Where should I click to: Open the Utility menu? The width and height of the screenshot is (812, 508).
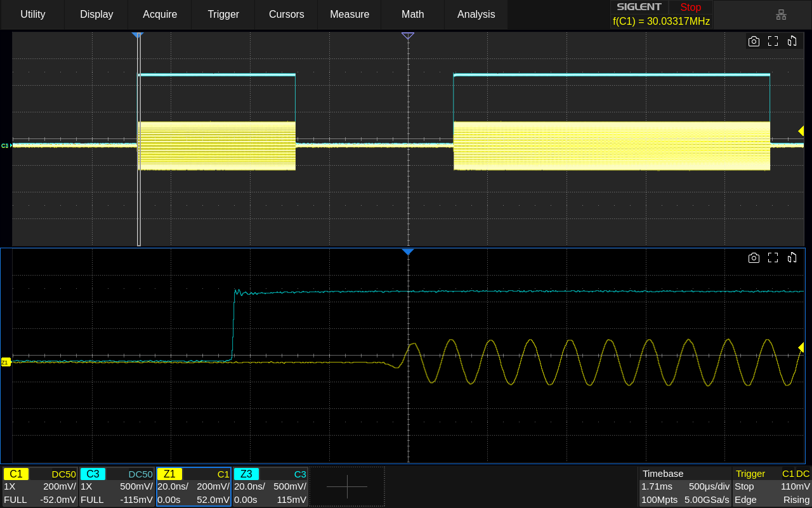click(32, 14)
